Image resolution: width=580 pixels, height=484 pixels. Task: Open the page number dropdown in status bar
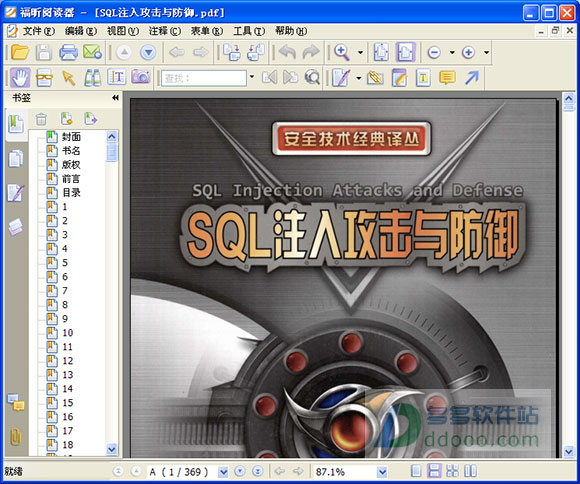[223, 471]
